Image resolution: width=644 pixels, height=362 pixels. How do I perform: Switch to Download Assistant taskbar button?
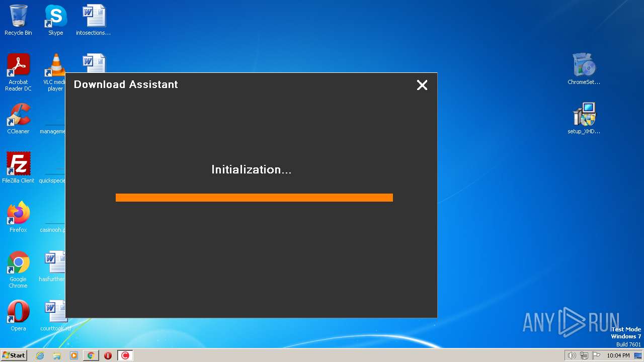point(125,355)
